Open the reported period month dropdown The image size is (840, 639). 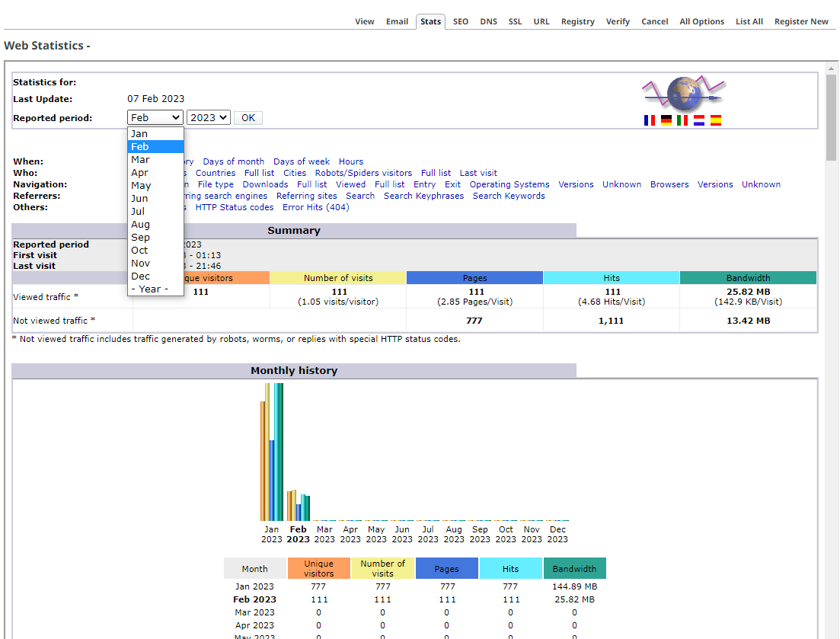155,118
